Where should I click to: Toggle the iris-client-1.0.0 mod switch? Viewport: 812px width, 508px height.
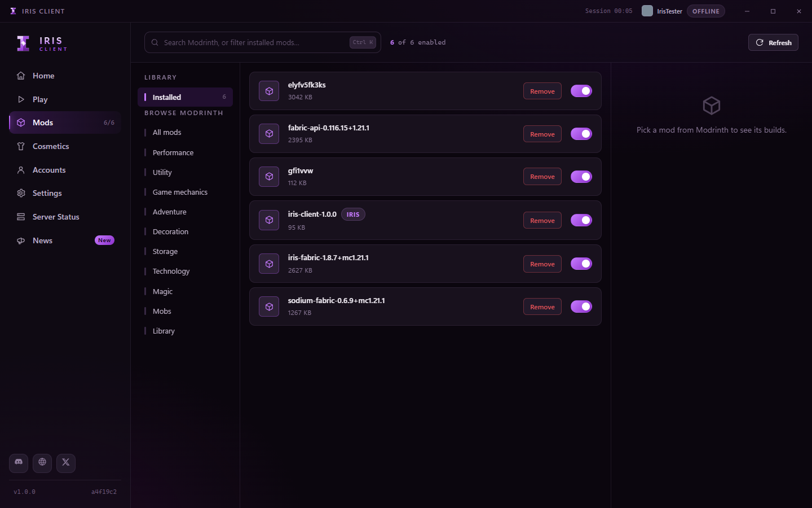click(581, 220)
